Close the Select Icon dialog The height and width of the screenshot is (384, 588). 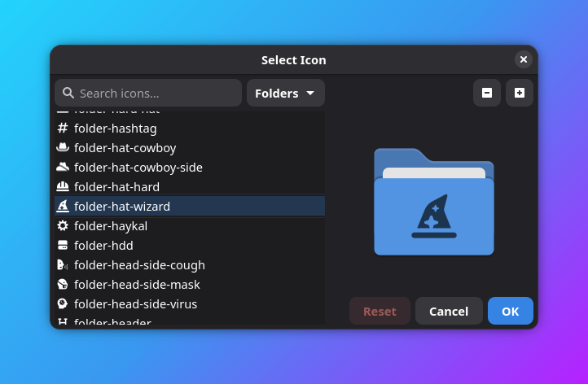524,59
